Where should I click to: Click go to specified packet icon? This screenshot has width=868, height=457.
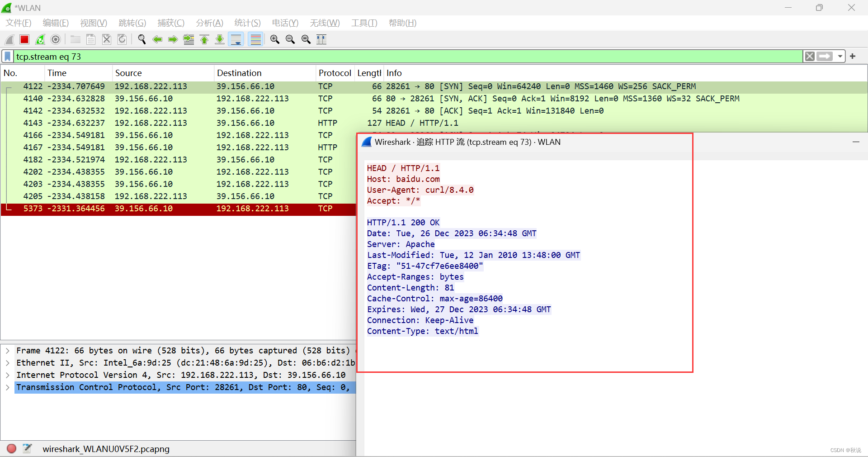coord(189,39)
